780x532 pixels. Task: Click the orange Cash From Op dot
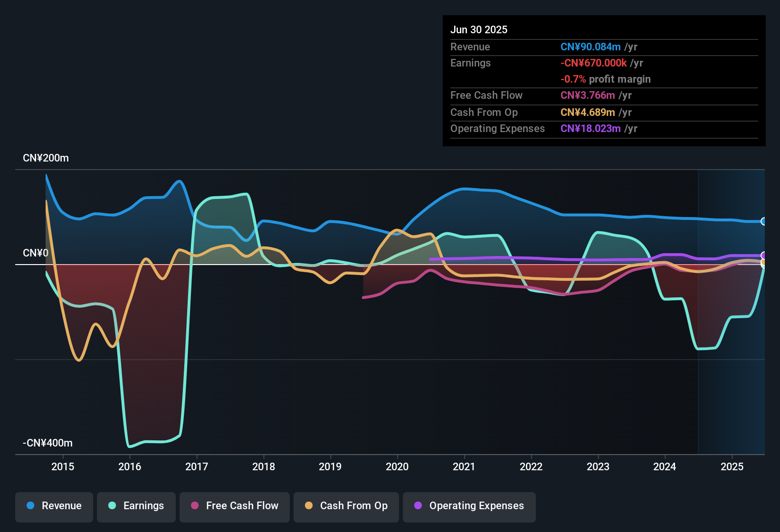(x=309, y=506)
